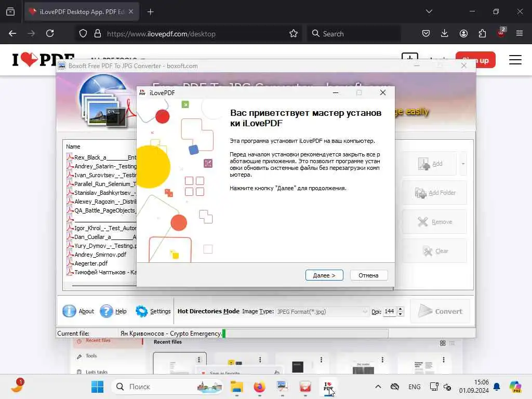Select the Andrey_Satarin-_Testing file row
Viewport: 532px width, 399px height.
[101, 166]
